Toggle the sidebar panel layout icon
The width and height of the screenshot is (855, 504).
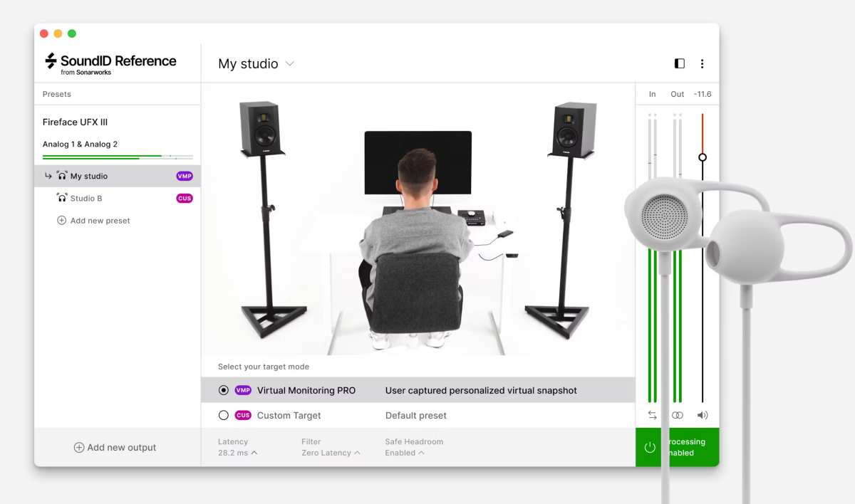[679, 64]
